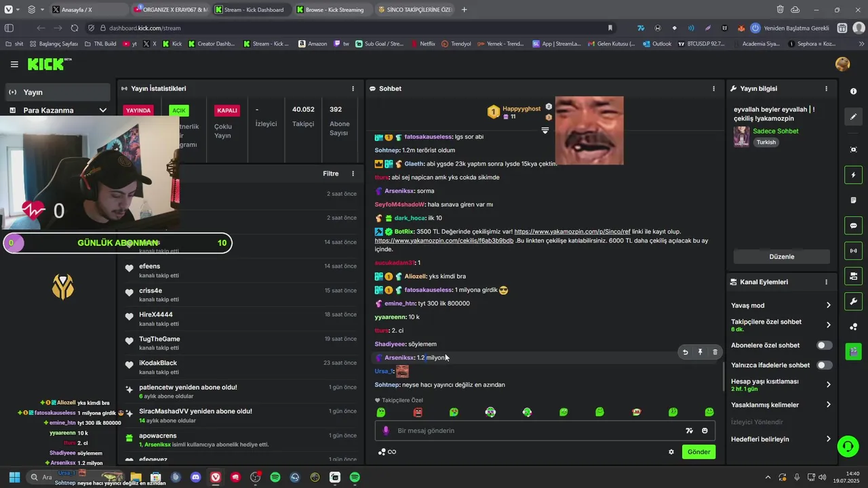Click the Düzenle button in Yayın bilgisi

click(x=781, y=257)
